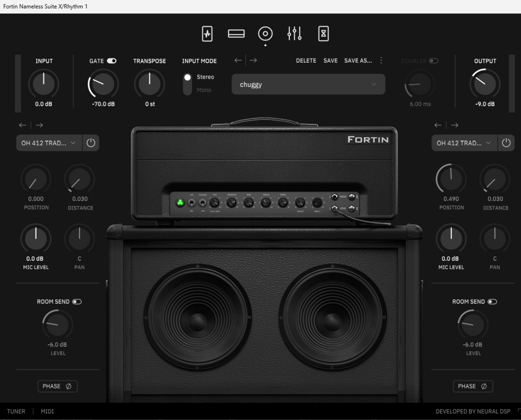
Task: Click right mic POSITION knob at 0.490
Action: pos(451,179)
